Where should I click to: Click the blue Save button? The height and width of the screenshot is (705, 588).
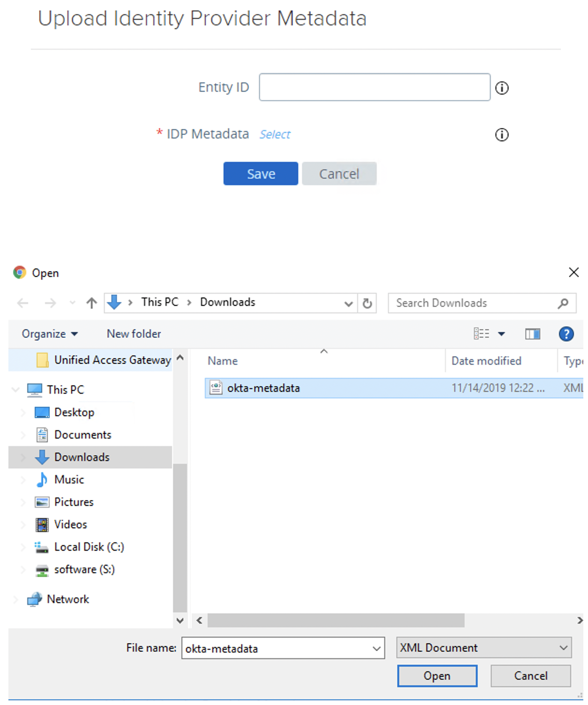pyautogui.click(x=260, y=174)
